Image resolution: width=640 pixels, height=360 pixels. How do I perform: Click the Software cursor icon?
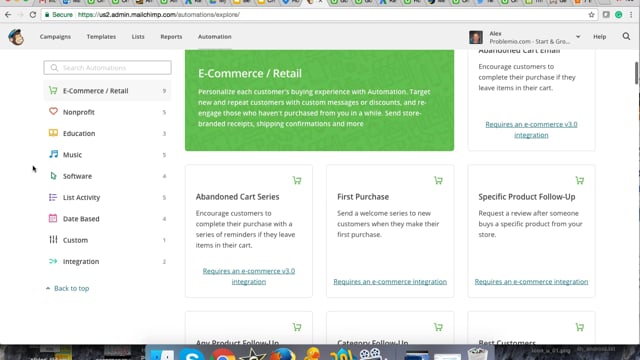[53, 176]
